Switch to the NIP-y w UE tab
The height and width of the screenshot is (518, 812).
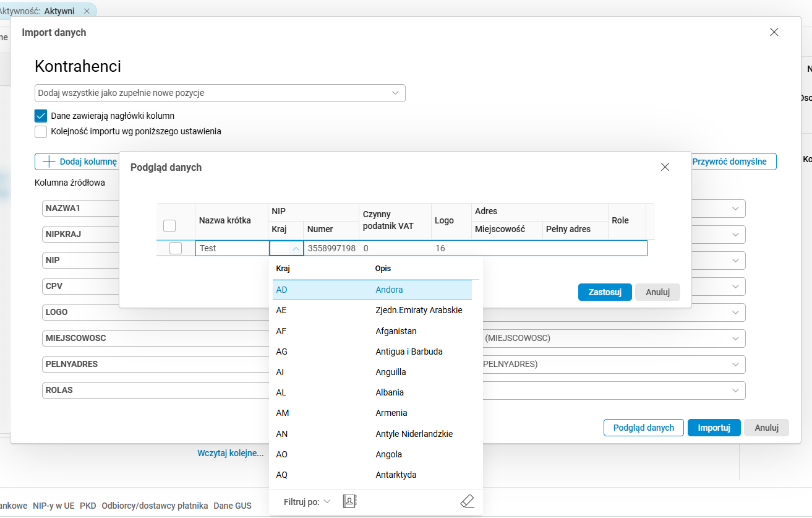click(x=54, y=506)
